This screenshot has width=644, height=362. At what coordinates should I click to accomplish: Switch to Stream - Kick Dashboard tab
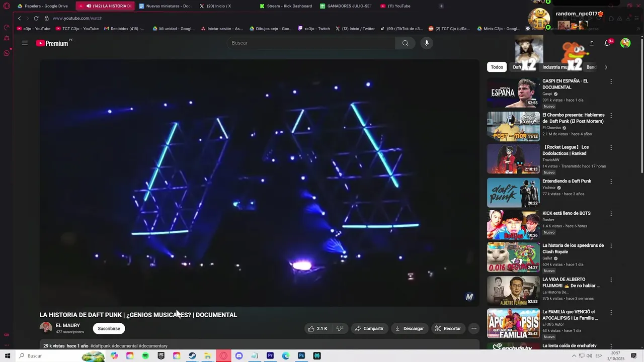click(x=286, y=6)
